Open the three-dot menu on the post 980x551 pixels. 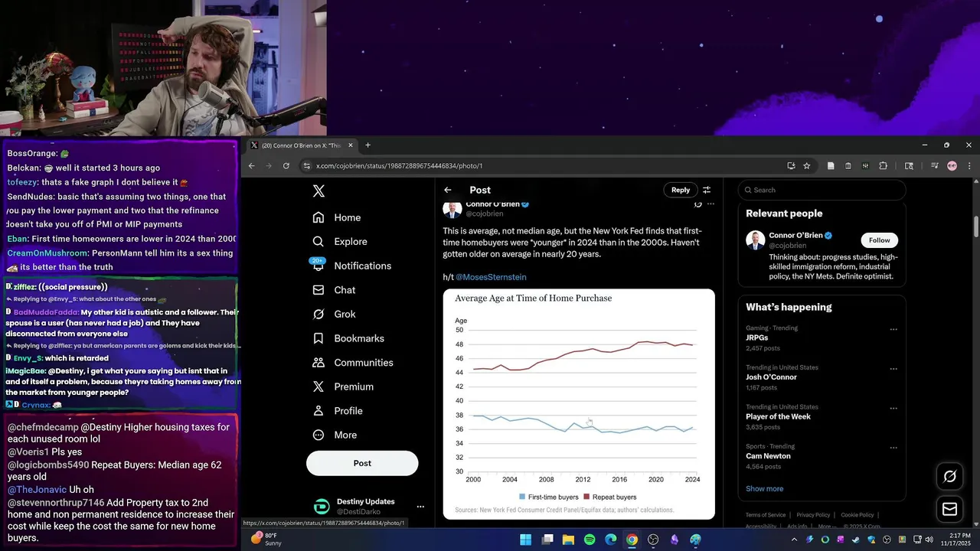[710, 204]
